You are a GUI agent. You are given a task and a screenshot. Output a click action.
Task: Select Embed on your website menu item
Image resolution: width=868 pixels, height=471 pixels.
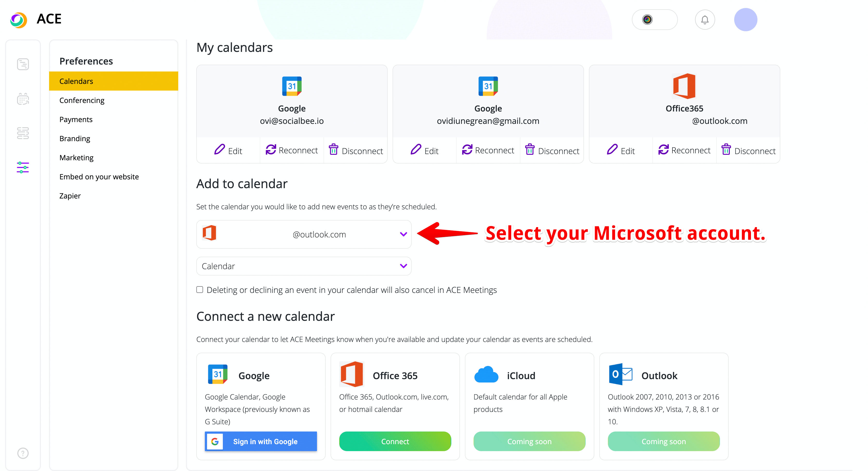pyautogui.click(x=99, y=177)
